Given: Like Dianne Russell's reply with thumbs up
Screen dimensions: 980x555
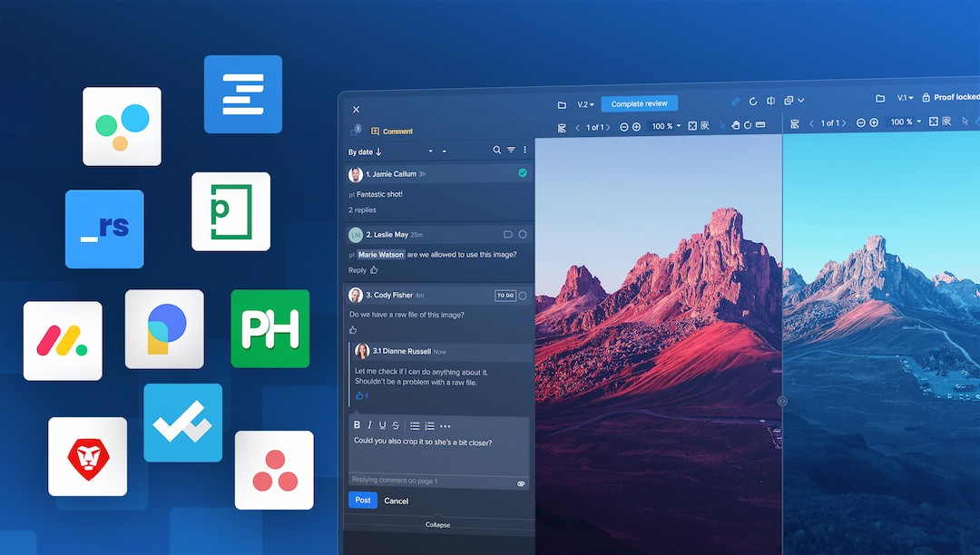Looking at the screenshot, I should [359, 395].
